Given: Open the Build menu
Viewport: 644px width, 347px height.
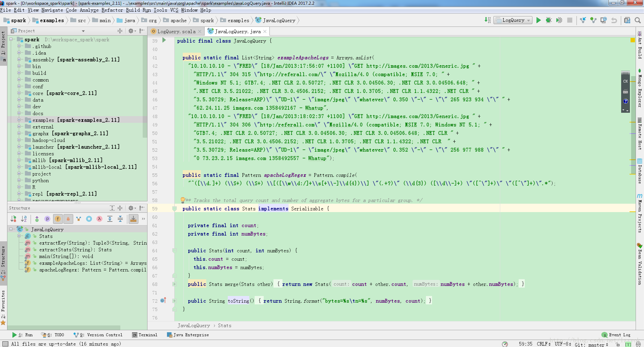Looking at the screenshot, I should point(133,10).
